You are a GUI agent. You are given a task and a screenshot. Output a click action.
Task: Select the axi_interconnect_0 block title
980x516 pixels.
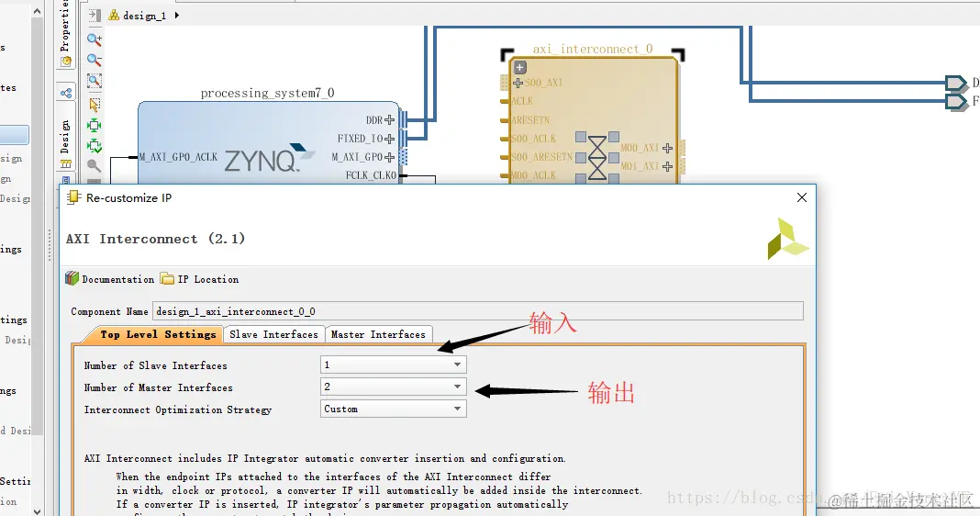[x=593, y=49]
